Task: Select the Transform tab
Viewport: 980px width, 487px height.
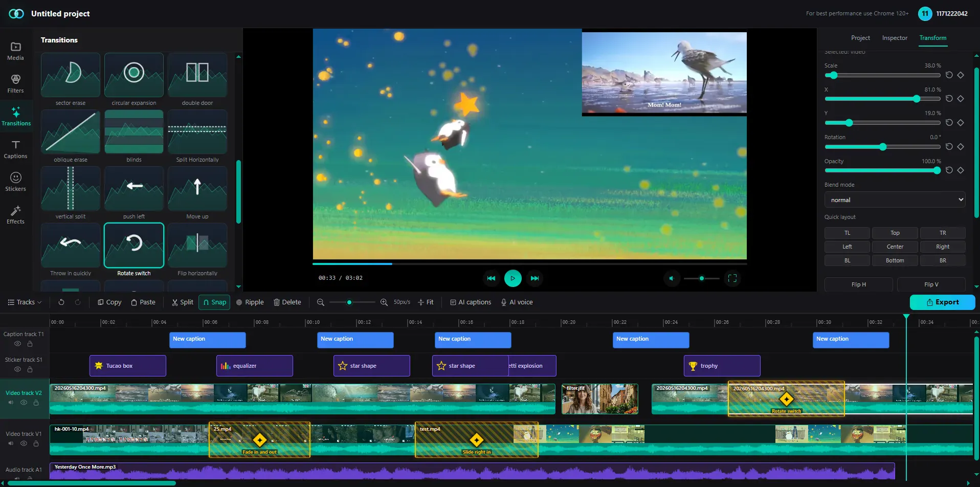Action: click(933, 38)
